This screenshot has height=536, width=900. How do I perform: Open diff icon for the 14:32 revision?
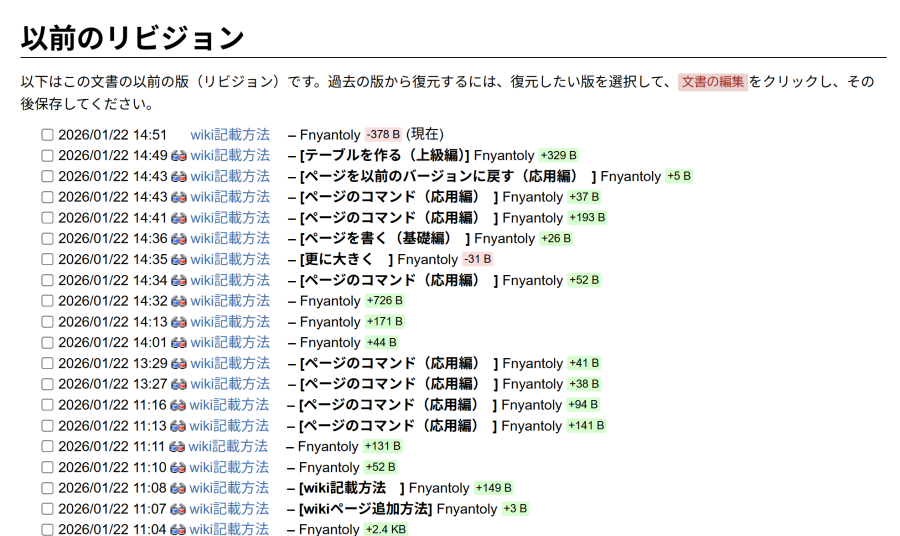179,301
